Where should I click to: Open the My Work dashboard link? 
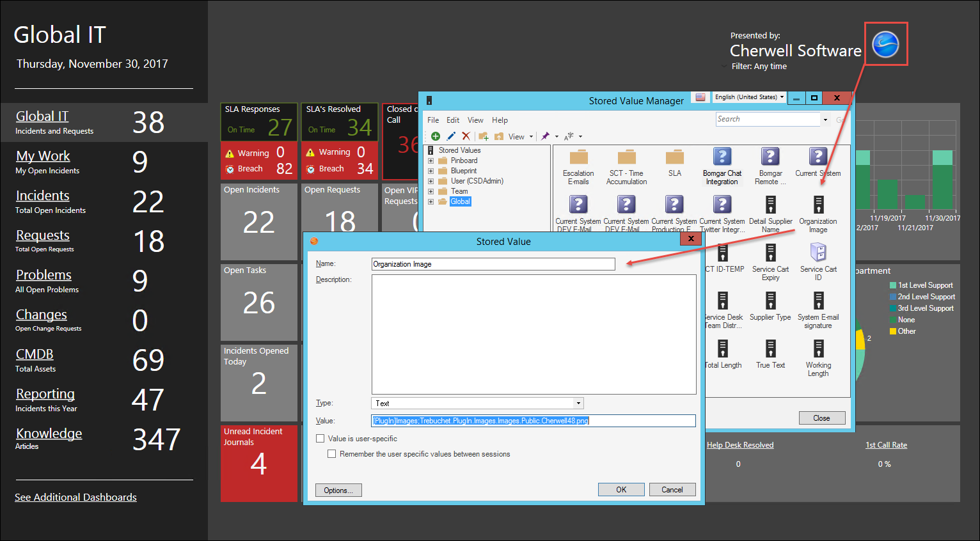click(43, 156)
